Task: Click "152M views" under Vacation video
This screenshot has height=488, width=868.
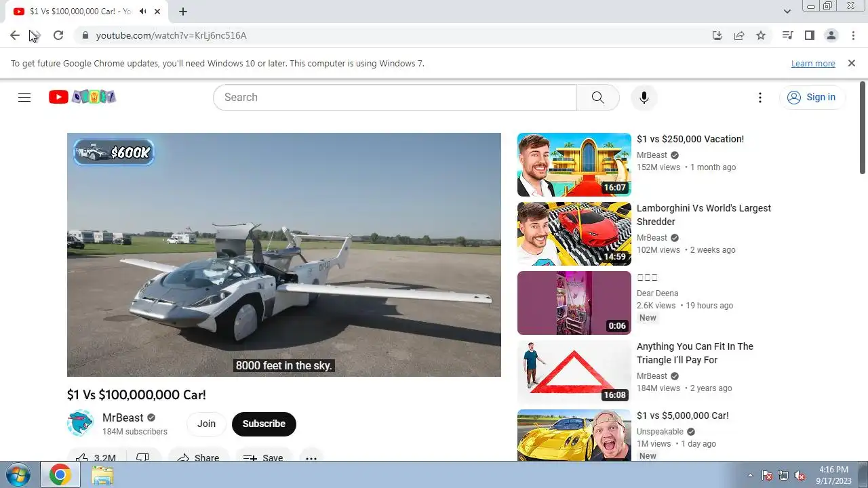Action: tap(658, 167)
